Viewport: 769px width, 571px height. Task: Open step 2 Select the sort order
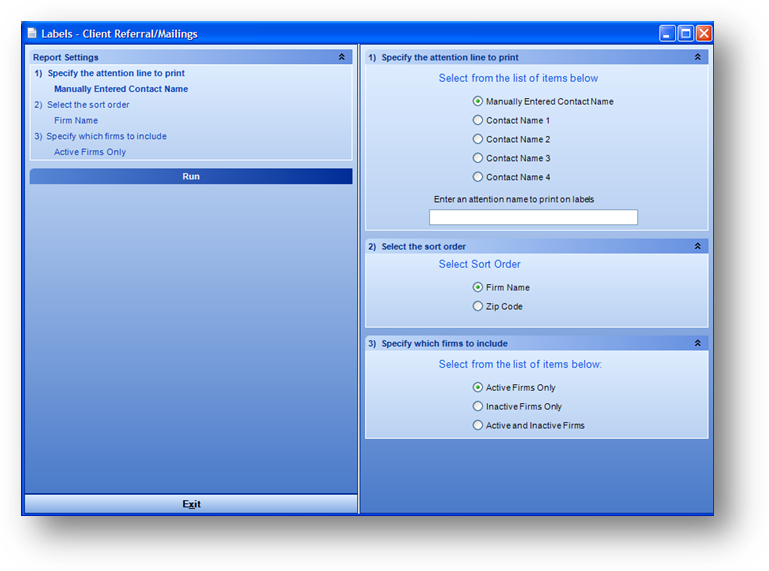point(82,104)
